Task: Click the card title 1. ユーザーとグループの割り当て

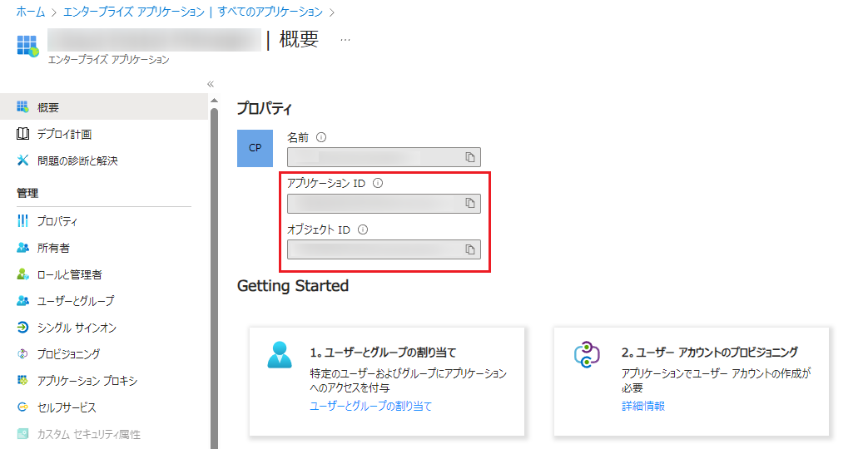Action: click(383, 353)
